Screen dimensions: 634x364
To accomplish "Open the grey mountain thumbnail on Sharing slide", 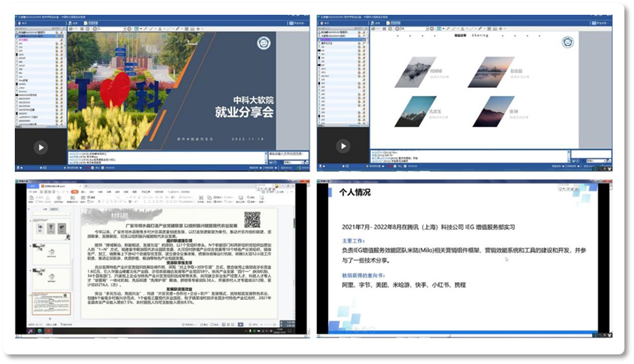I will [x=416, y=72].
